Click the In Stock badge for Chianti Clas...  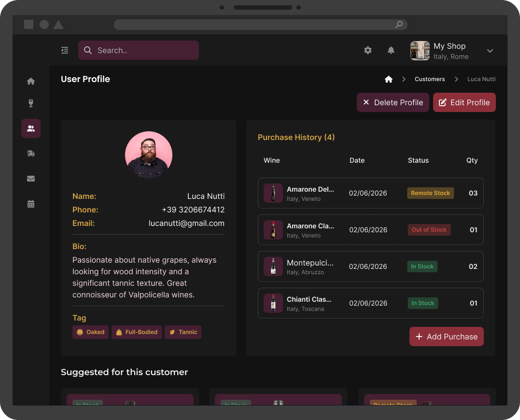(423, 303)
